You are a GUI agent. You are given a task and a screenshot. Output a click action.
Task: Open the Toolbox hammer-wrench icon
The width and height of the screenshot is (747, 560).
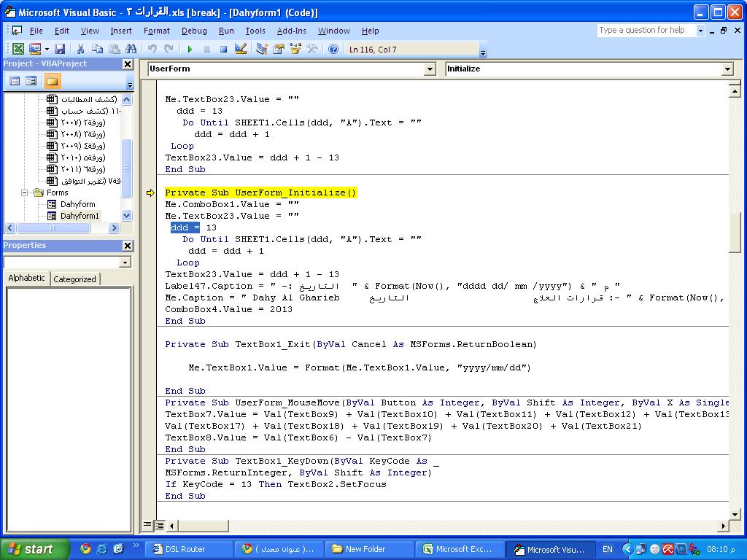312,49
